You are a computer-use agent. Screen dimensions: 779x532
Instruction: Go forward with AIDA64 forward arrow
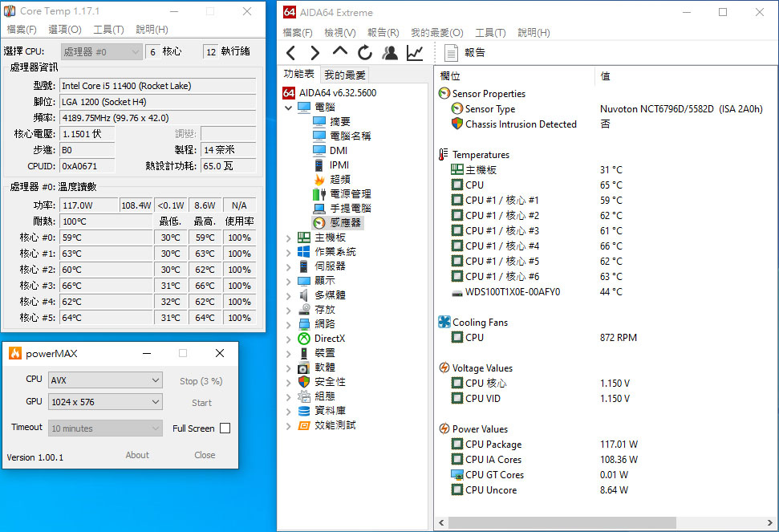[x=315, y=53]
